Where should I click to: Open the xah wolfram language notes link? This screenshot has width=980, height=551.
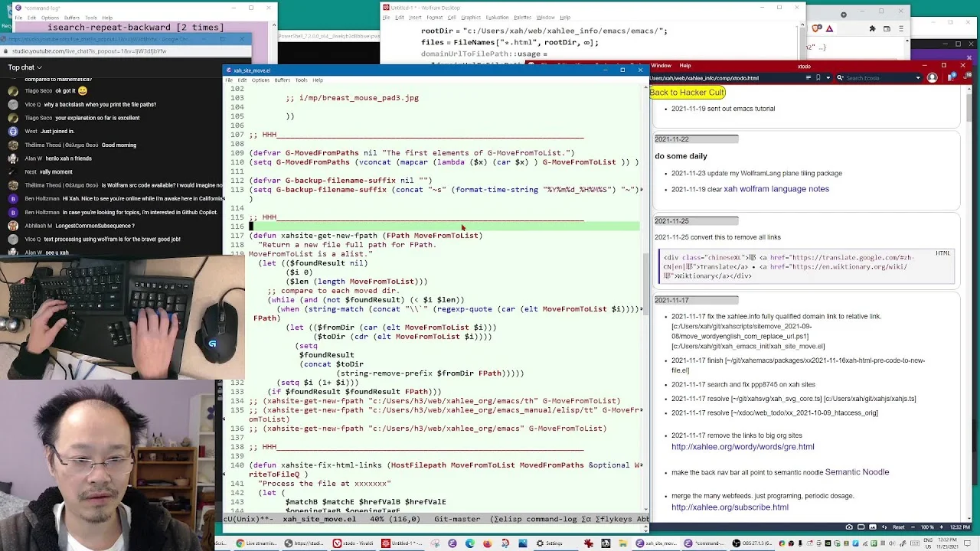[x=776, y=189]
